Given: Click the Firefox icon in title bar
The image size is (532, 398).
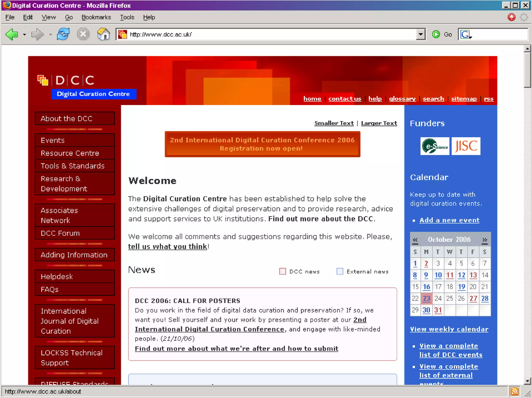Looking at the screenshot, I should coord(7,5).
